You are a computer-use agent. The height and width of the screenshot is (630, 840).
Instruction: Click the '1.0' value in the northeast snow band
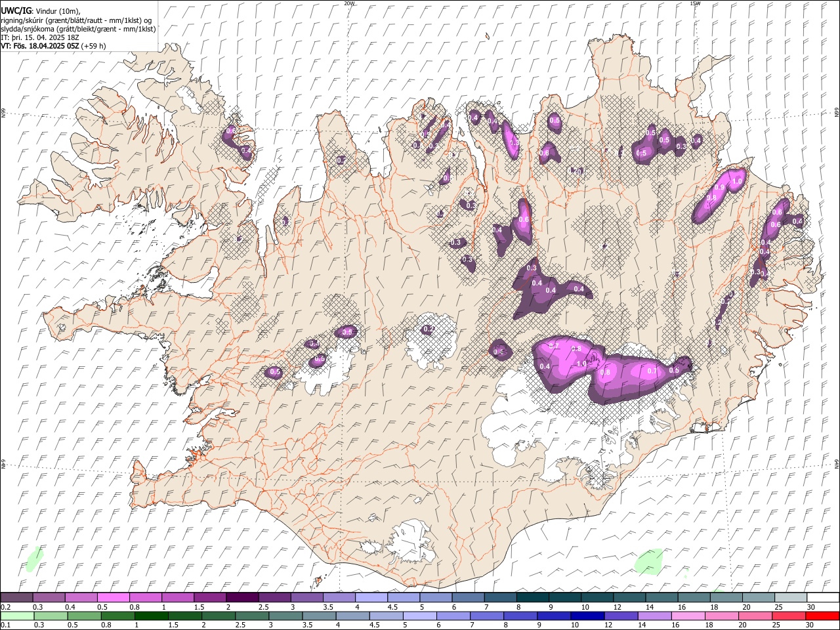(737, 181)
